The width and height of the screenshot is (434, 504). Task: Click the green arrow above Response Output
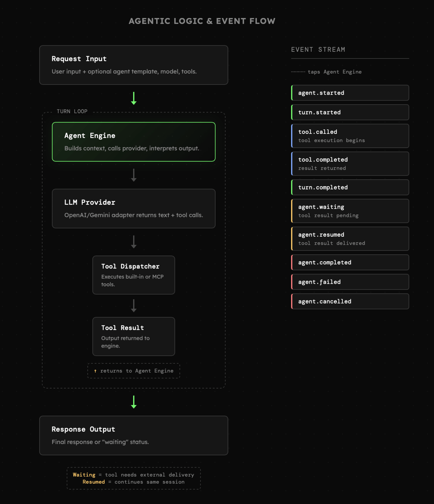tap(133, 402)
